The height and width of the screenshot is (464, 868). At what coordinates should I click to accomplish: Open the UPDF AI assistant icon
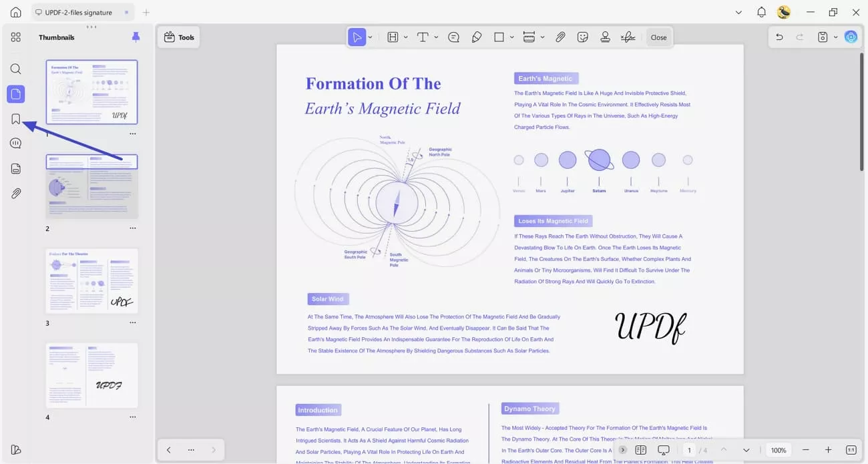[x=851, y=37]
